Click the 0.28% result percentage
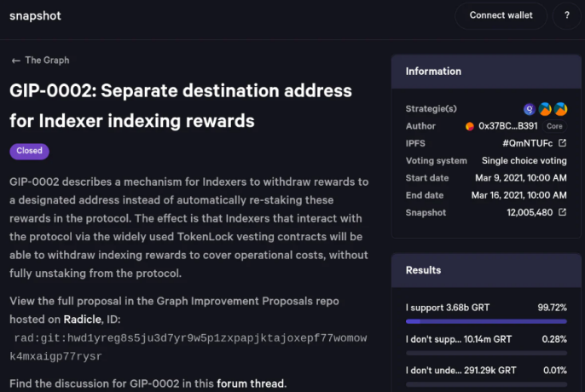This screenshot has width=585, height=392. coord(554,339)
